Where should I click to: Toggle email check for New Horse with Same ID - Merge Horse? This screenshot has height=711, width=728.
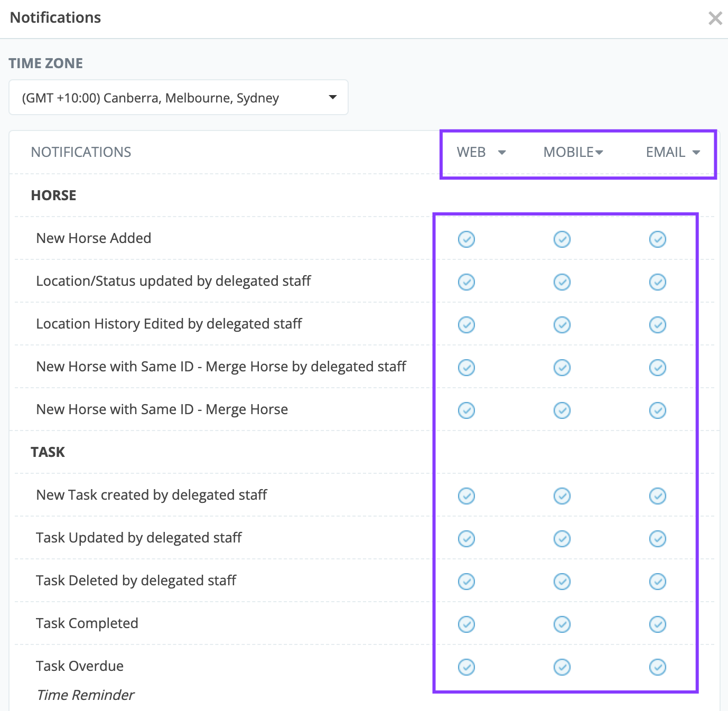(657, 410)
